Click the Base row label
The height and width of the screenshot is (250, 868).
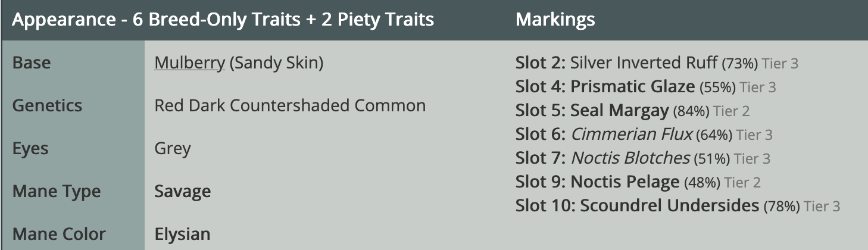(x=32, y=63)
